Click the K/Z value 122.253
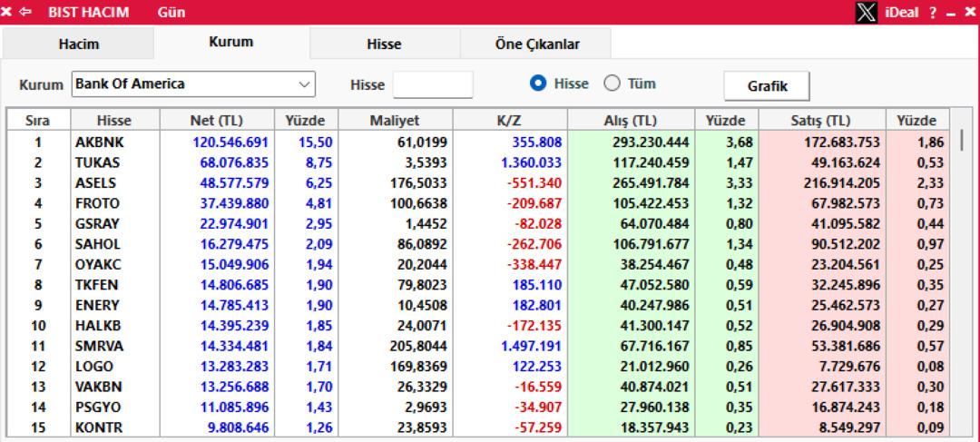 [x=537, y=367]
